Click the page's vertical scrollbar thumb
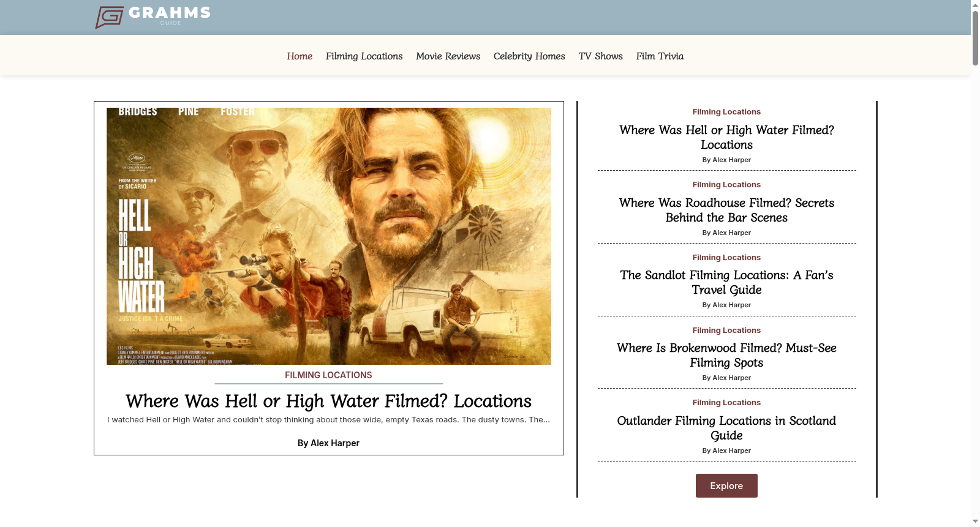 (x=975, y=38)
